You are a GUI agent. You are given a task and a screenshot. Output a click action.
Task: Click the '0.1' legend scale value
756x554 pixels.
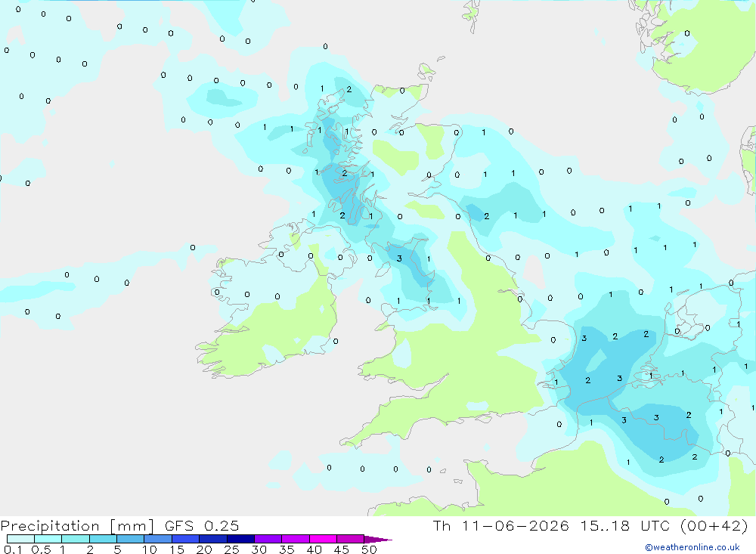pos(13,549)
